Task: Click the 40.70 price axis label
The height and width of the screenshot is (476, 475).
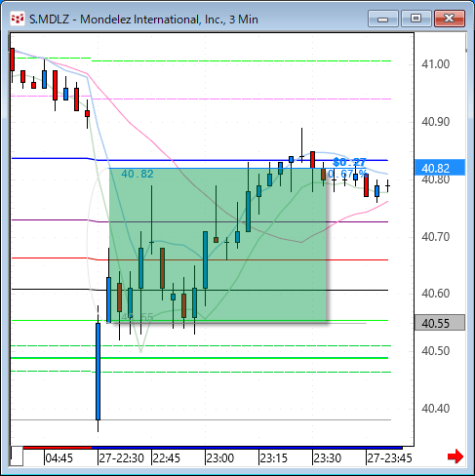Action: pyautogui.click(x=436, y=236)
